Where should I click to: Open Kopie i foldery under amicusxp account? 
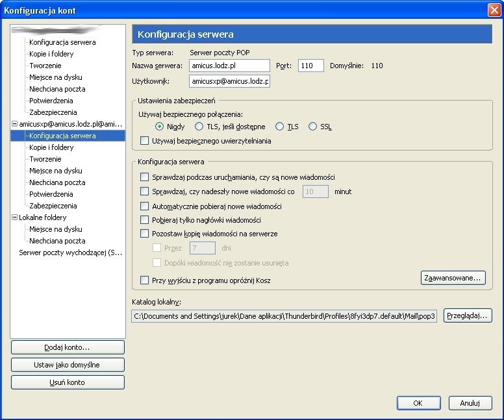(x=51, y=147)
